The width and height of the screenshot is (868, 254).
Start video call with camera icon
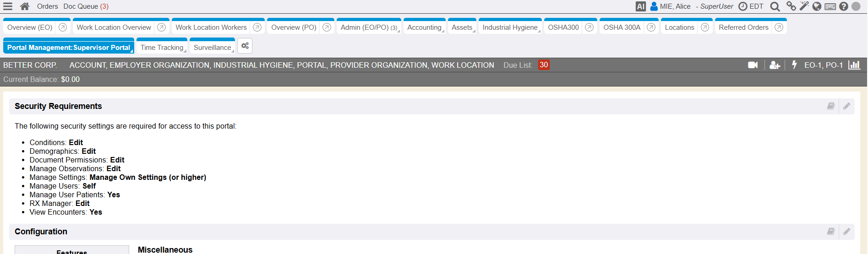[x=753, y=65]
